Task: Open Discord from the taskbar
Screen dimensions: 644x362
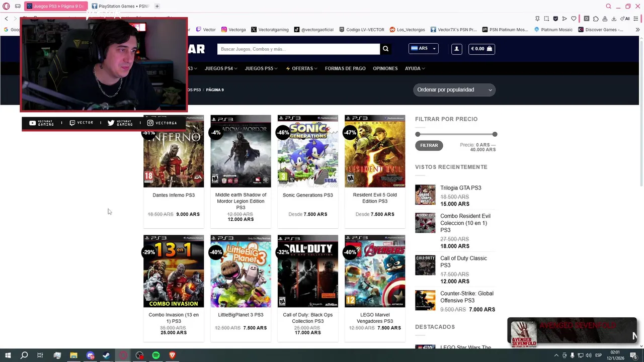Action: click(90, 355)
